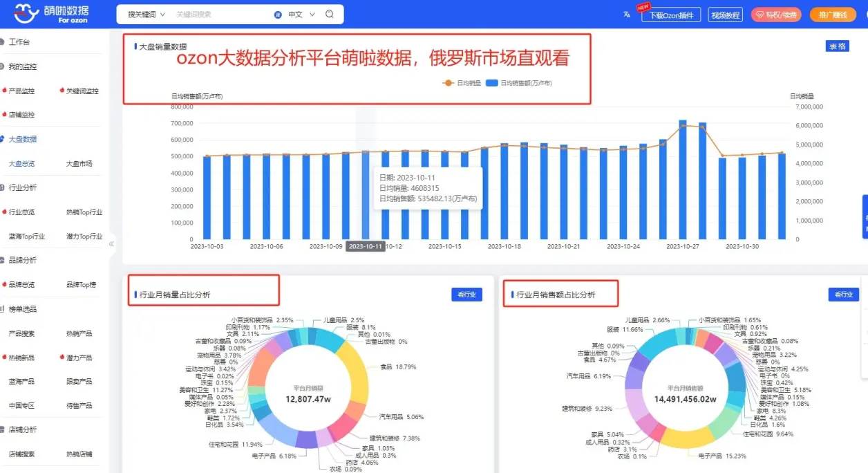The height and width of the screenshot is (473, 868).
Task: Switch chart to 表格 view
Action: [838, 46]
